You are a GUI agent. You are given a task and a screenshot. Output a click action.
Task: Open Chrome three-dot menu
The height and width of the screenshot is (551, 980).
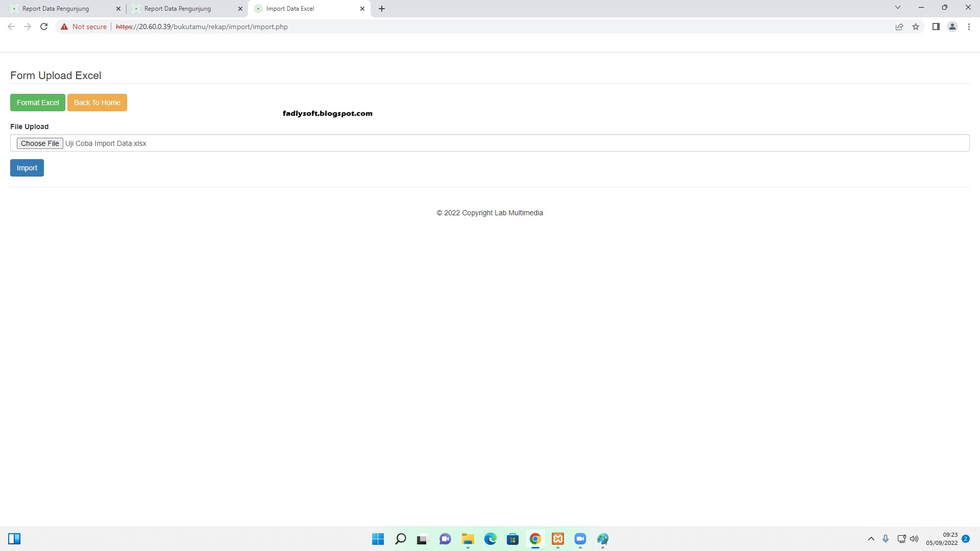pyautogui.click(x=969, y=27)
